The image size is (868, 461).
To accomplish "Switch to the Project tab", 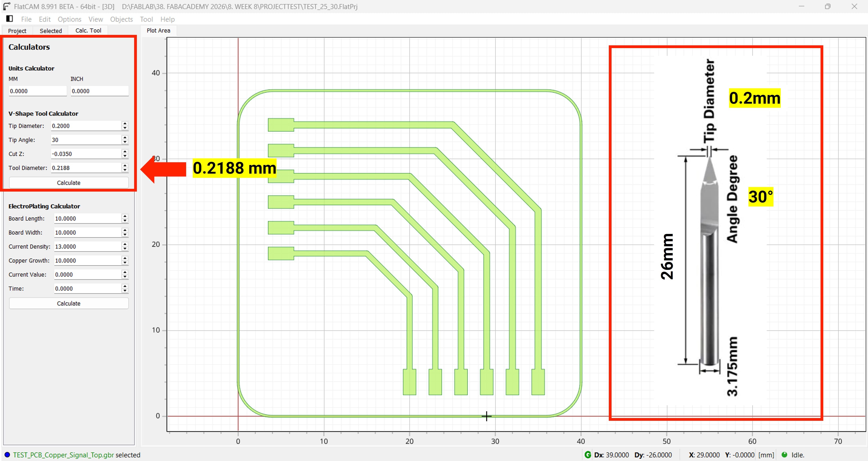I will pos(17,31).
